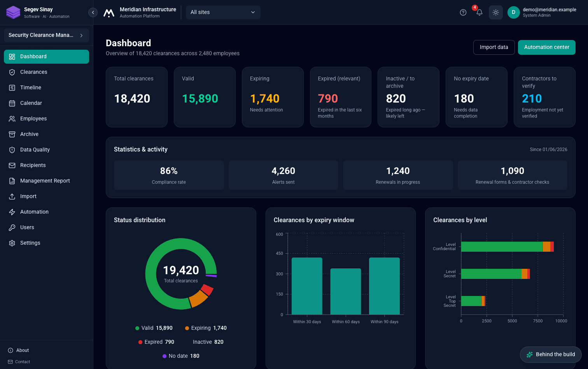The width and height of the screenshot is (588, 369).
Task: Go to the Automation page
Action: (46, 212)
